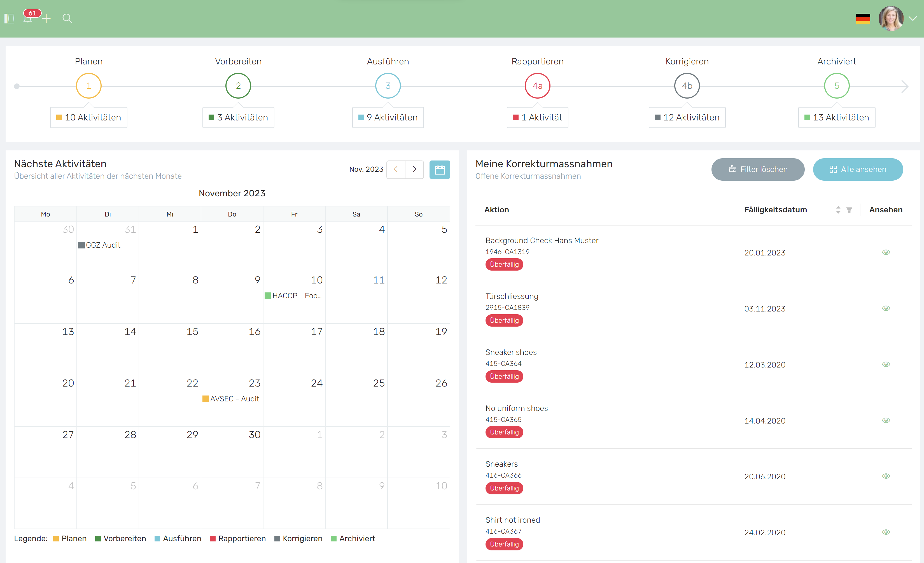Screen dimensions: 924x563
Task: Open the 1 Aktivität box
Action: pos(537,117)
